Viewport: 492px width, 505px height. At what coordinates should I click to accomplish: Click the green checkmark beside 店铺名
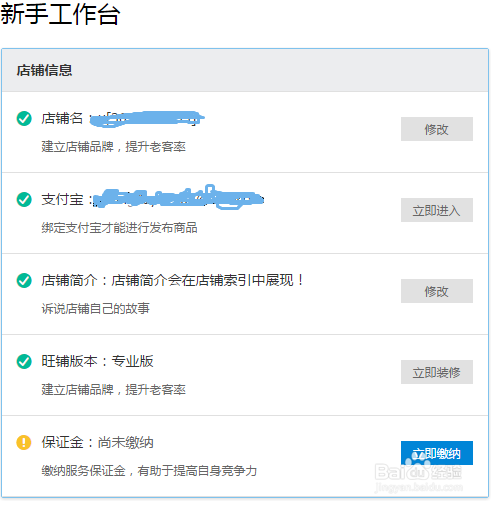(x=24, y=118)
